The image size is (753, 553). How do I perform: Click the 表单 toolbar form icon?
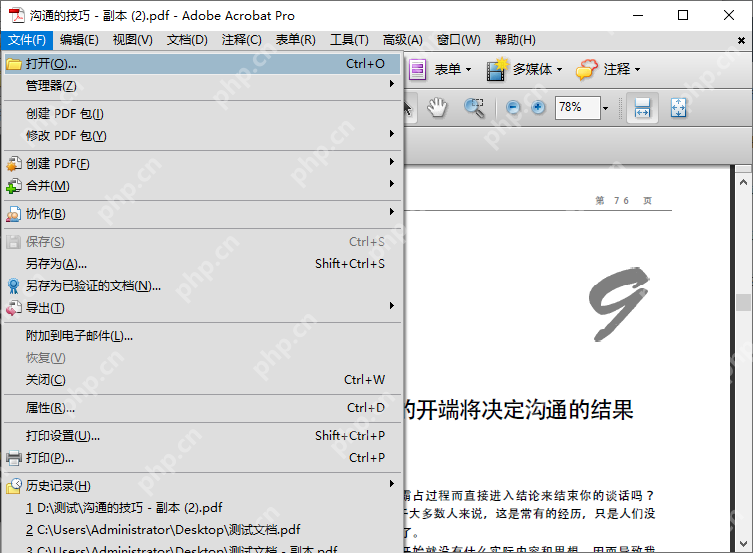tap(417, 70)
